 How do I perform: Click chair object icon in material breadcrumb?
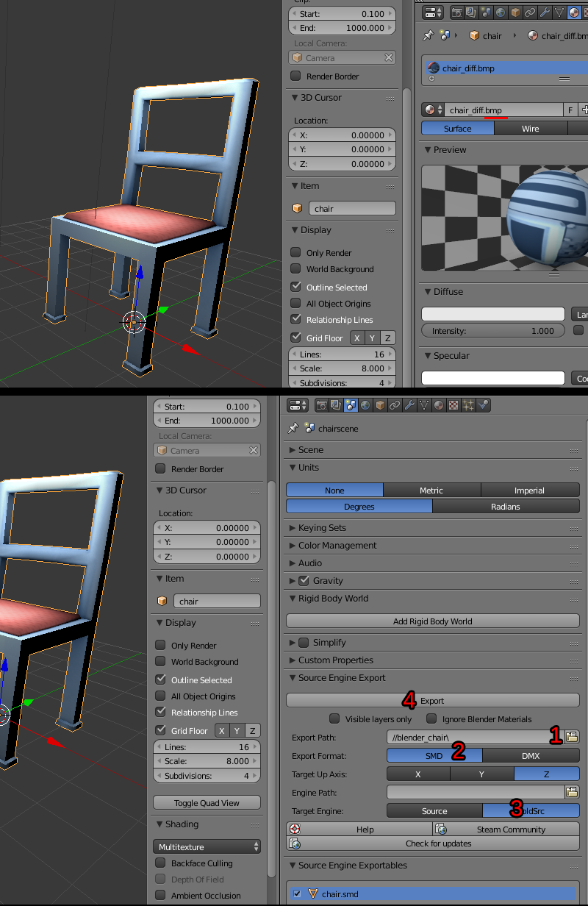[474, 35]
